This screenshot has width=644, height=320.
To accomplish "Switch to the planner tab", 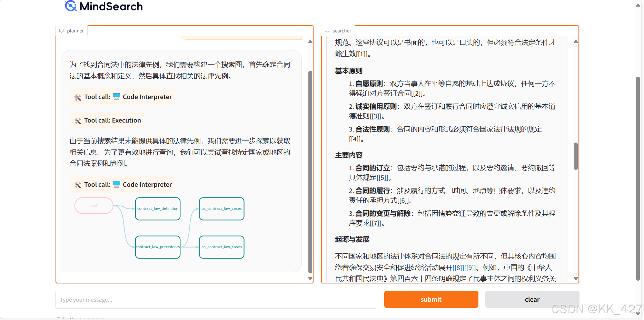I will pos(71,30).
